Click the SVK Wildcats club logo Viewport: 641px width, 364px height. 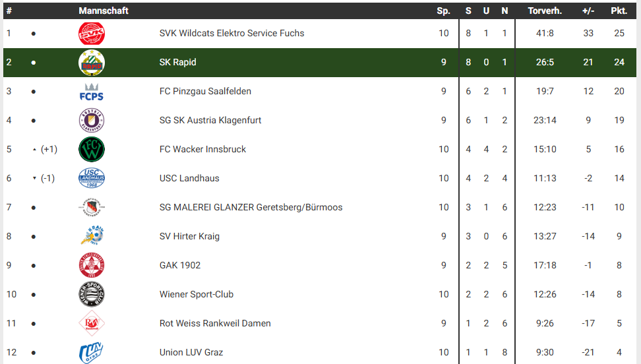tap(91, 33)
